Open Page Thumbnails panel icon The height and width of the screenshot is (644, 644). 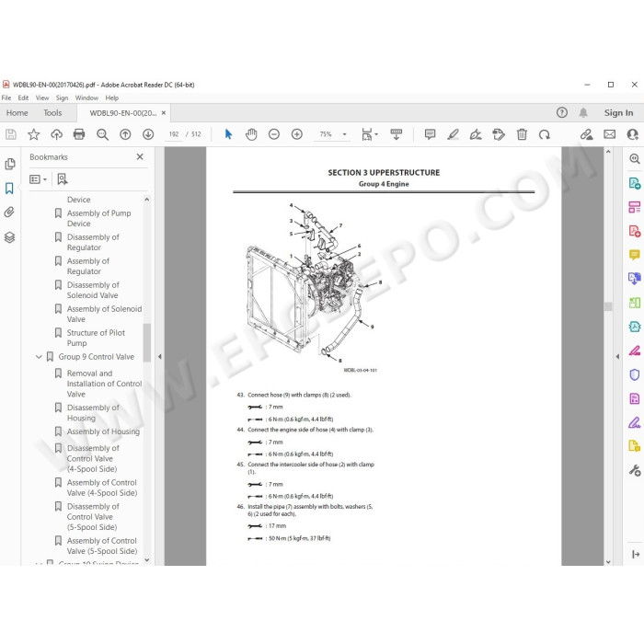click(x=10, y=165)
